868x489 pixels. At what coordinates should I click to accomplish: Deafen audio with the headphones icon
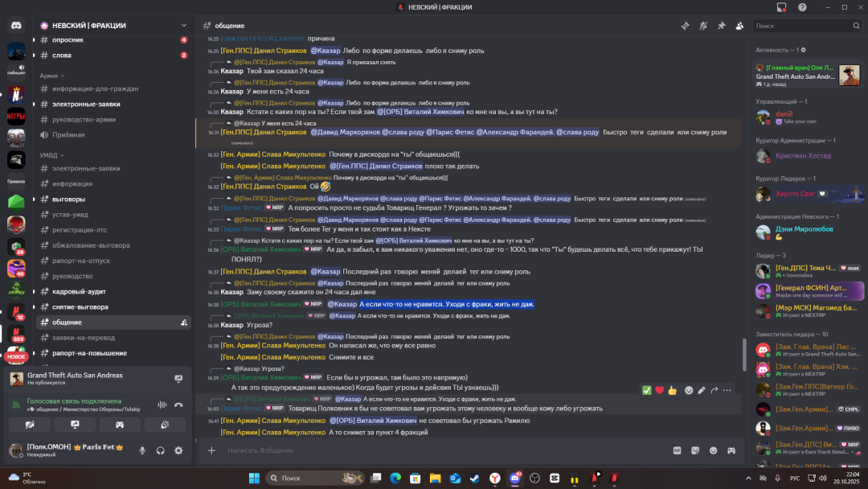coord(161,451)
